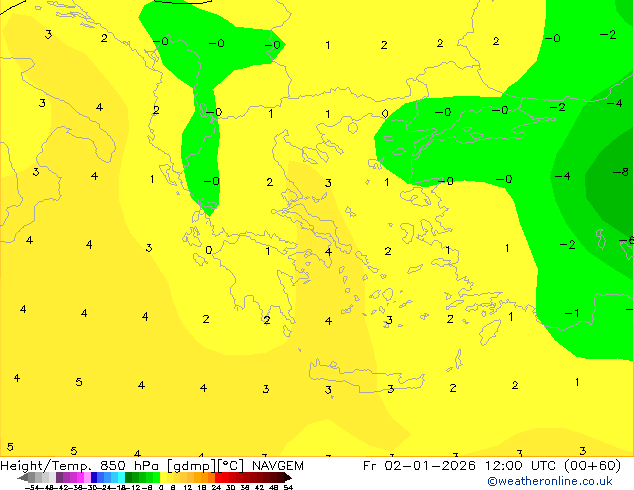Click the NAVGEM model name label

(x=278, y=466)
